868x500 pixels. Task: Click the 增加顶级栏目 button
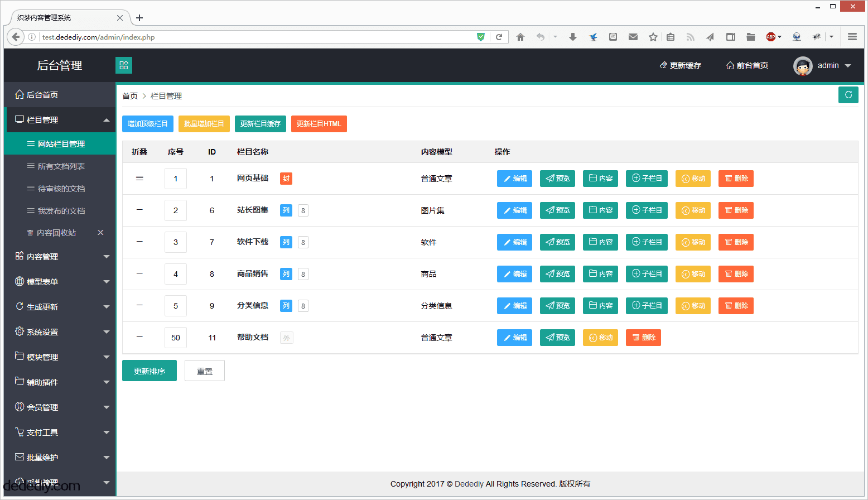pos(148,124)
